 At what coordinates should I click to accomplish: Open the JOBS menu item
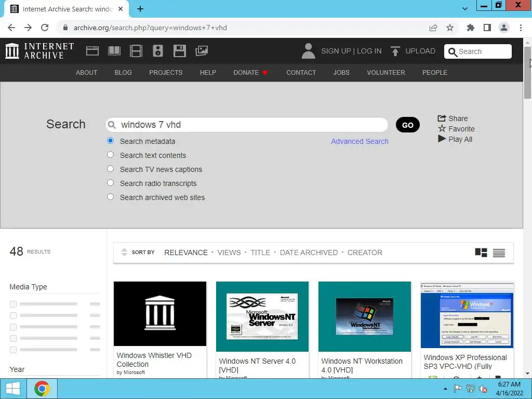[x=341, y=72]
